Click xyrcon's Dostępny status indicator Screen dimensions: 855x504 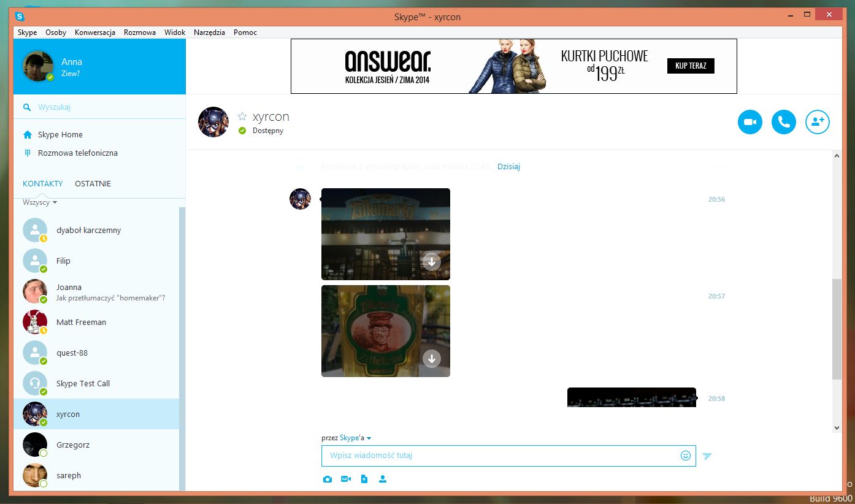tap(243, 131)
